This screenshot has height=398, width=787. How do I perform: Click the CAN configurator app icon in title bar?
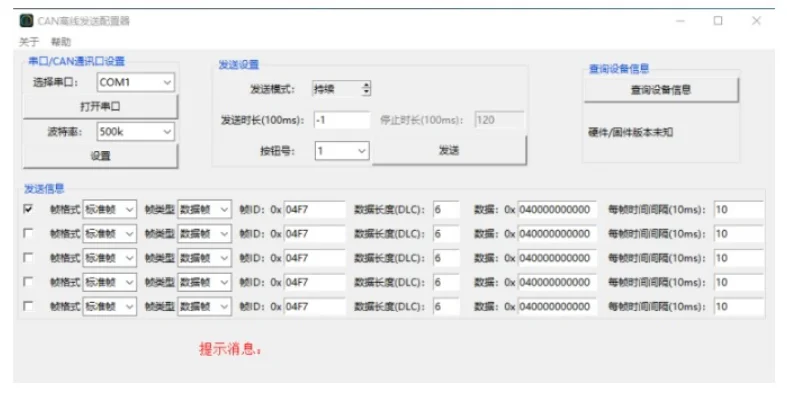click(26, 21)
